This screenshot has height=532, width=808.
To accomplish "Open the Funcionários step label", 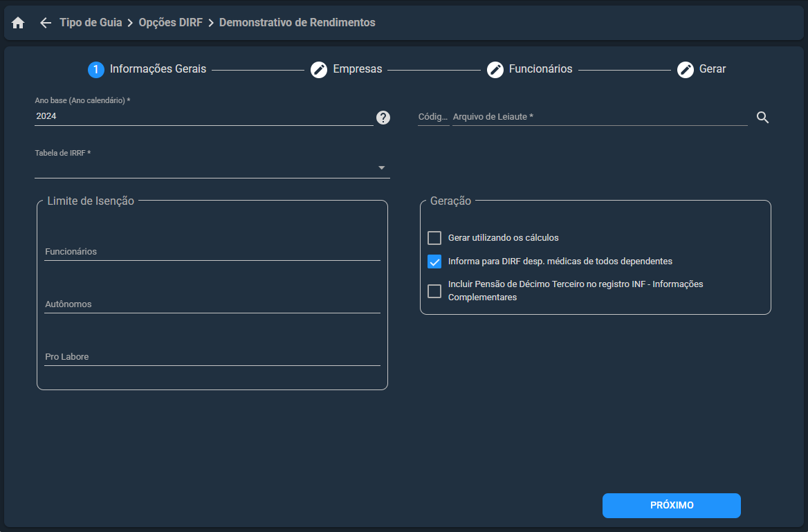I will coord(540,69).
